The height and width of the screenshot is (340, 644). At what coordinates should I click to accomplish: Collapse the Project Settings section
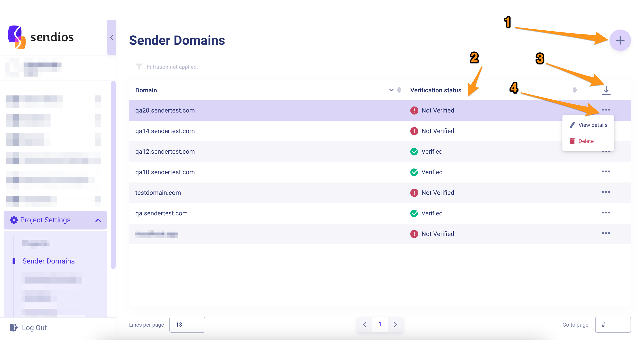(x=98, y=220)
